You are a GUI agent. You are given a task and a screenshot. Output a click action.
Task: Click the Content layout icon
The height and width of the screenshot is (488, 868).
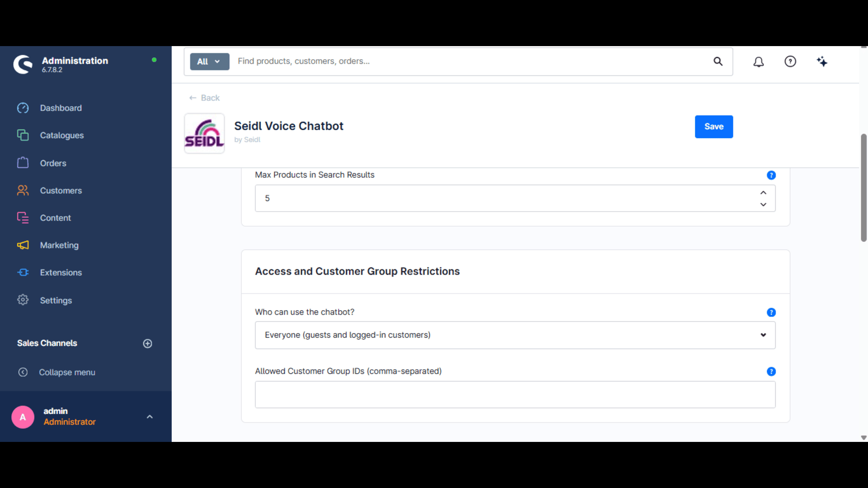pos(23,218)
